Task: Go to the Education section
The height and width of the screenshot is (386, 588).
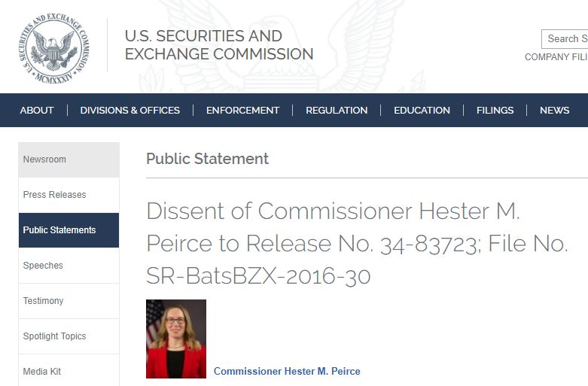Action: 422,110
